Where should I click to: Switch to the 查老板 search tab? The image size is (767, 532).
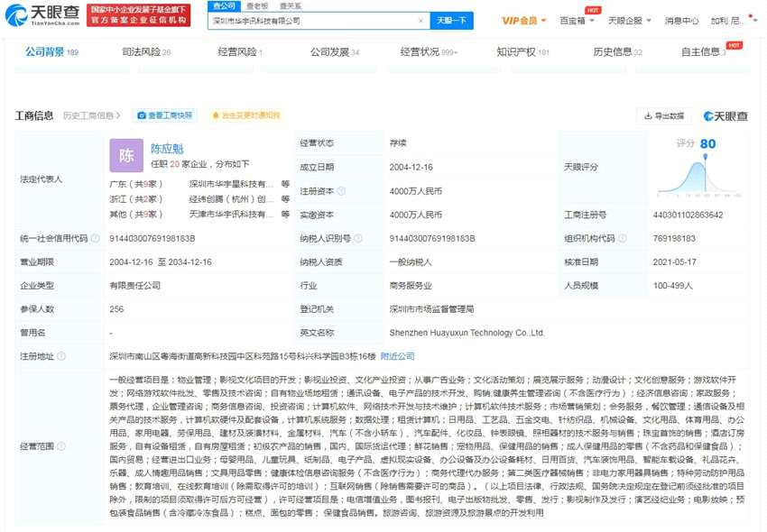pyautogui.click(x=257, y=6)
